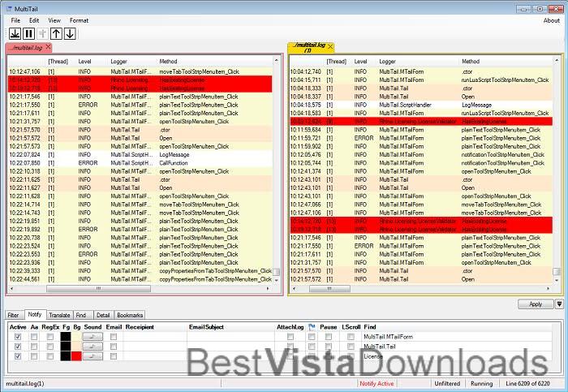This screenshot has width=568, height=392.
Task: Click the red Bg swatch for the License rule
Action: coord(76,356)
